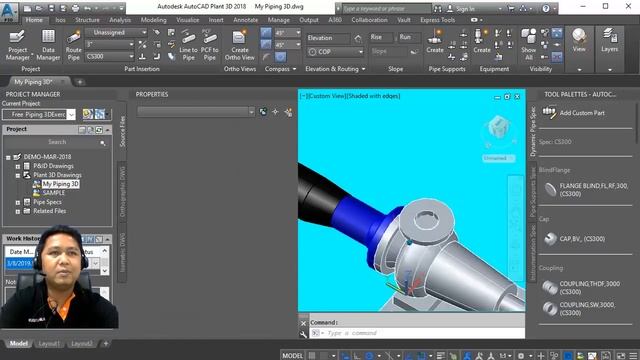The width and height of the screenshot is (640, 360).
Task: Open the Structure ribbon tab
Action: coord(87,20)
